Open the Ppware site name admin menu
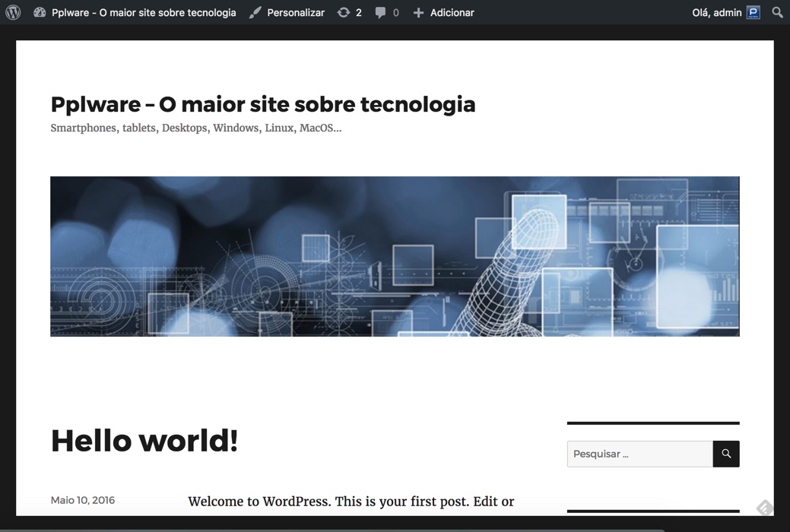This screenshot has width=790, height=532. (x=144, y=13)
